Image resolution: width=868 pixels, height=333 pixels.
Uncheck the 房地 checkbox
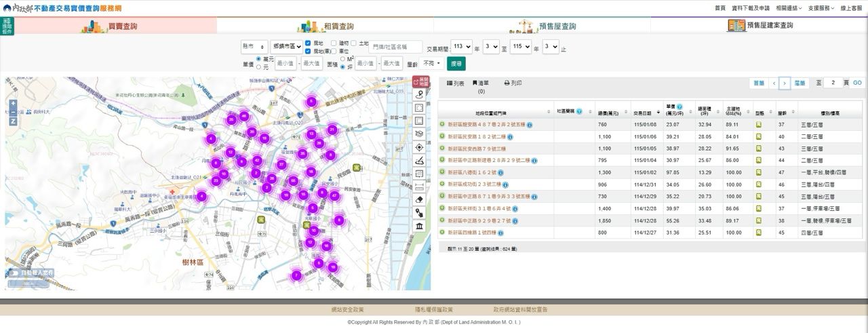pos(309,43)
